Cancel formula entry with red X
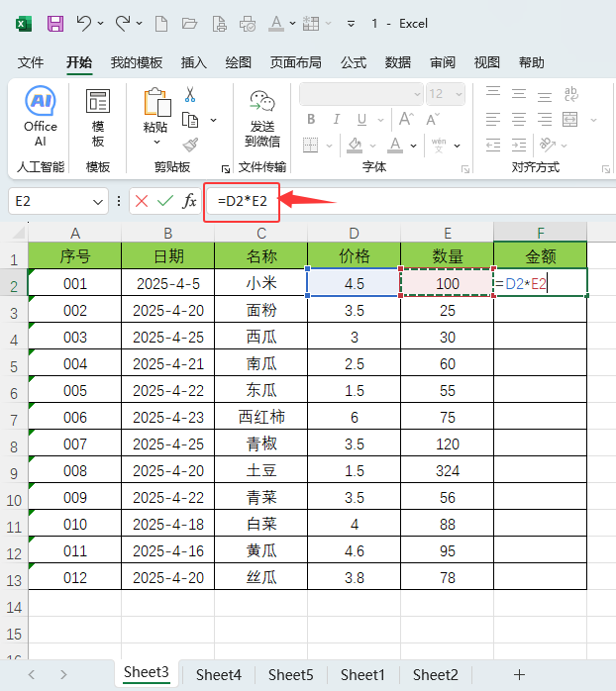 (x=142, y=201)
